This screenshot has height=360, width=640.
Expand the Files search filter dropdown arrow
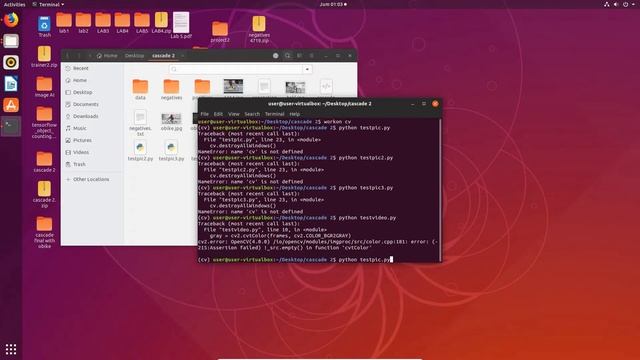(x=307, y=69)
